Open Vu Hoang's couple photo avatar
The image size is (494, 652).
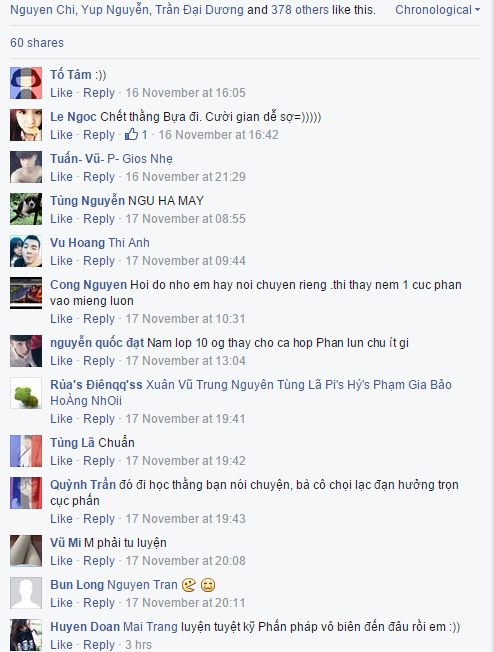(26, 251)
